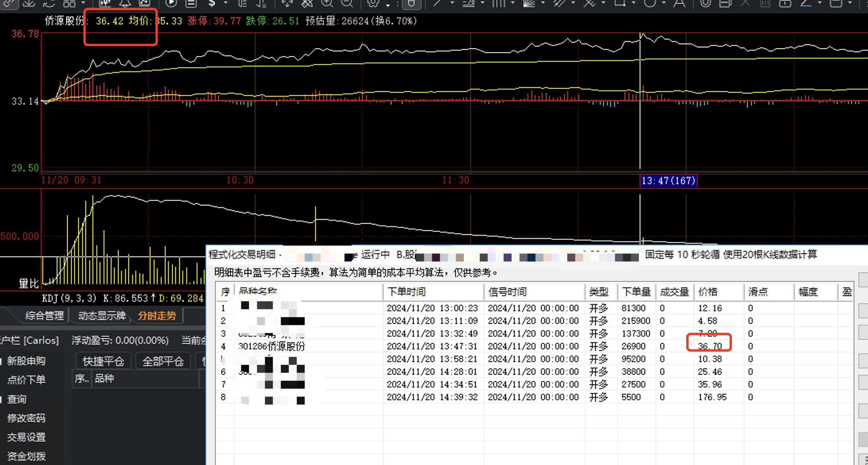Click the link chain icon in toolbar
Viewport: 868px width, 465px height.
9,3
